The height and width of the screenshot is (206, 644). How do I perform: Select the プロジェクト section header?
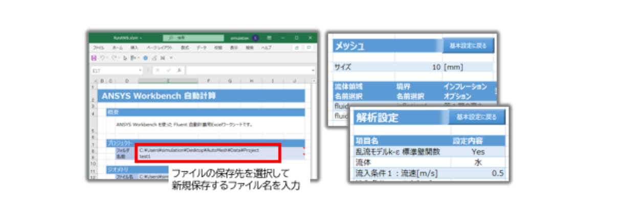205,143
